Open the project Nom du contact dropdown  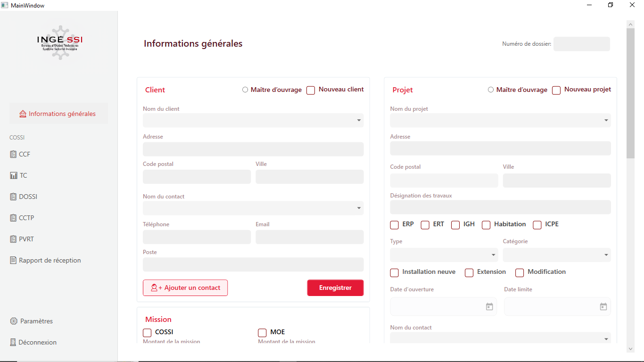(500, 338)
